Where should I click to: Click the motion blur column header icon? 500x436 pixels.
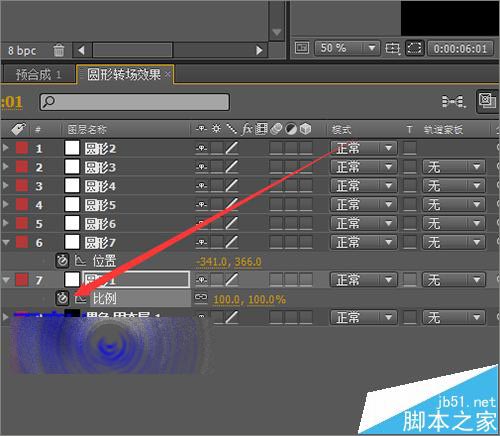click(x=276, y=129)
